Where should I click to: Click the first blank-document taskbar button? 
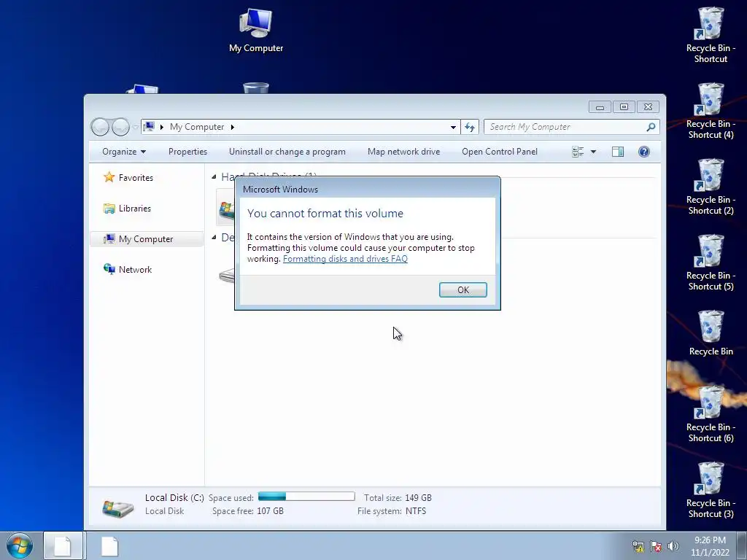click(63, 545)
